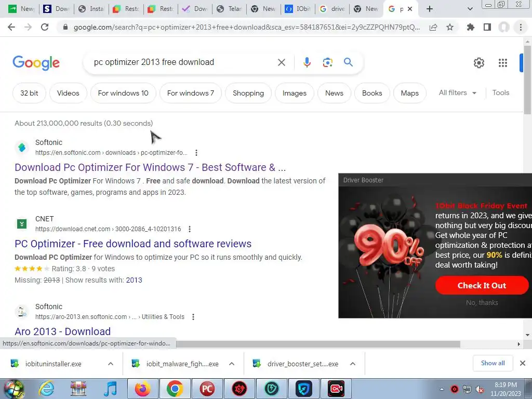Open the Driver Booster taskbar icon
The height and width of the screenshot is (399, 532).
coord(239,389)
